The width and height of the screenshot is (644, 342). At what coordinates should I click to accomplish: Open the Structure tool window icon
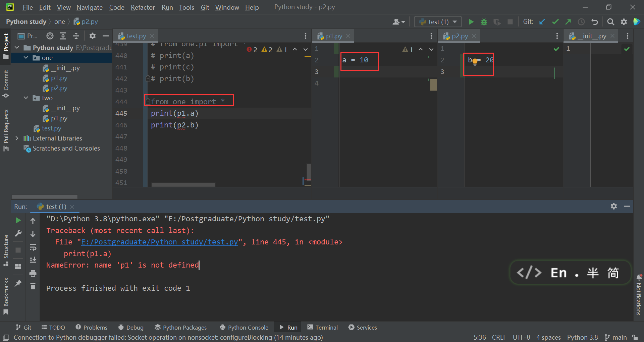coord(6,247)
